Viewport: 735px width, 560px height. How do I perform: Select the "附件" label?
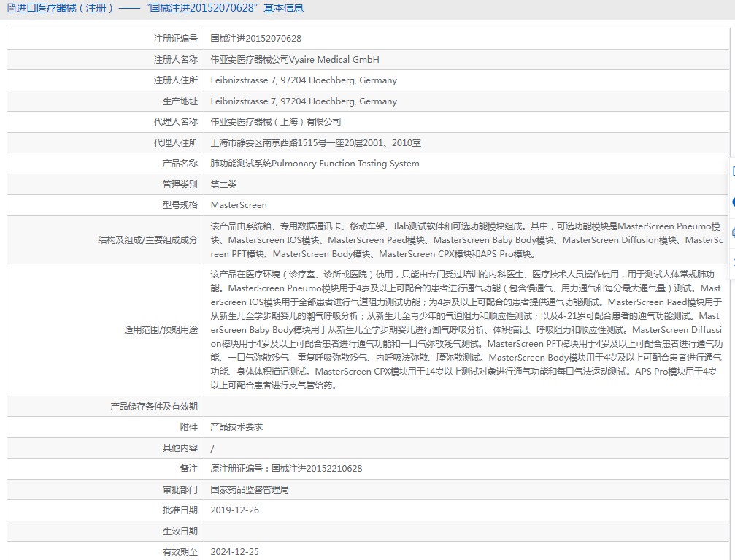pos(189,427)
